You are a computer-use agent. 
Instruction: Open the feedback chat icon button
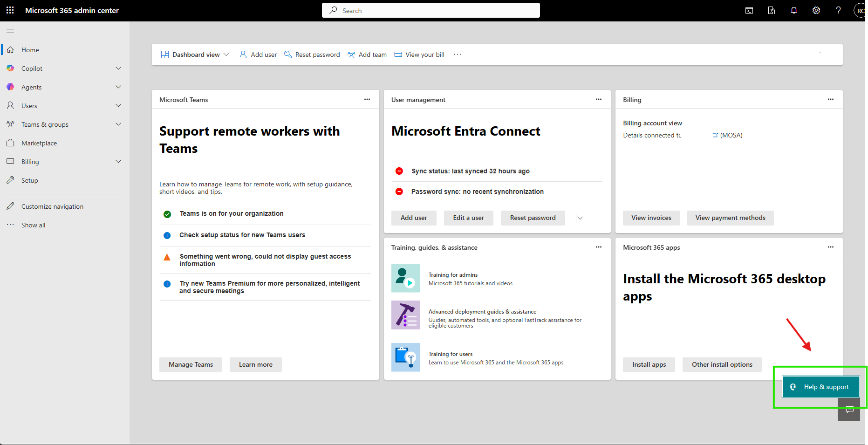(849, 410)
